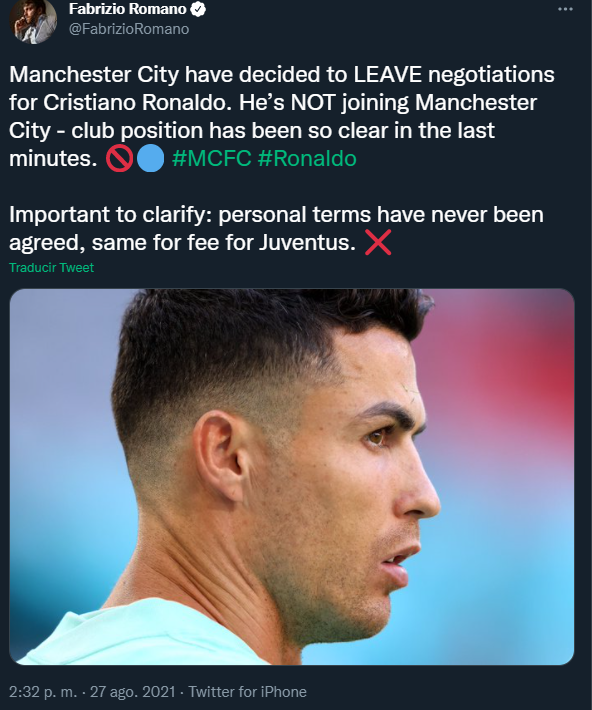Open the attached Ronaldo photo
The image size is (592, 710).
click(x=292, y=477)
